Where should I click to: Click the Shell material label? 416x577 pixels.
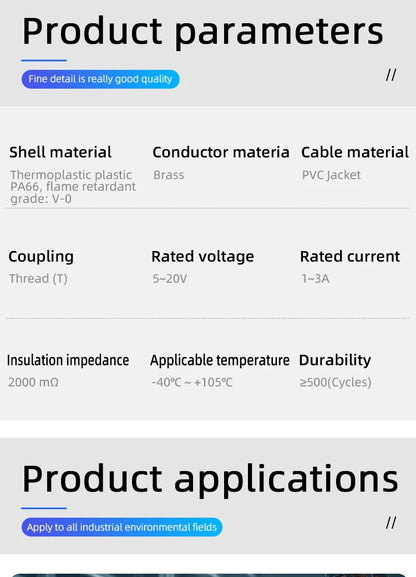(60, 152)
